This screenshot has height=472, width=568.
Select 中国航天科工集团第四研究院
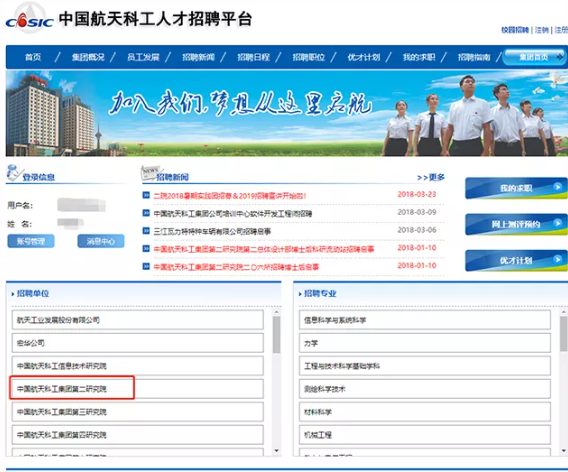coord(138,435)
